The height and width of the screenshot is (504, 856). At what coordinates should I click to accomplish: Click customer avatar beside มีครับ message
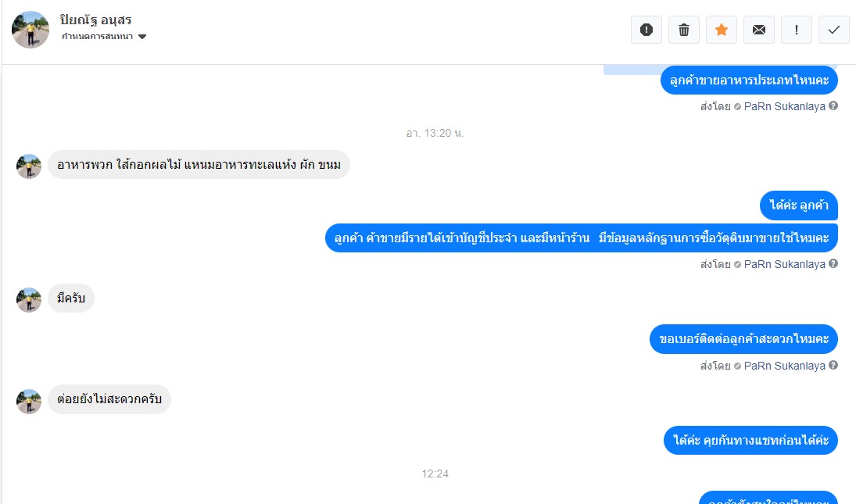point(29,300)
